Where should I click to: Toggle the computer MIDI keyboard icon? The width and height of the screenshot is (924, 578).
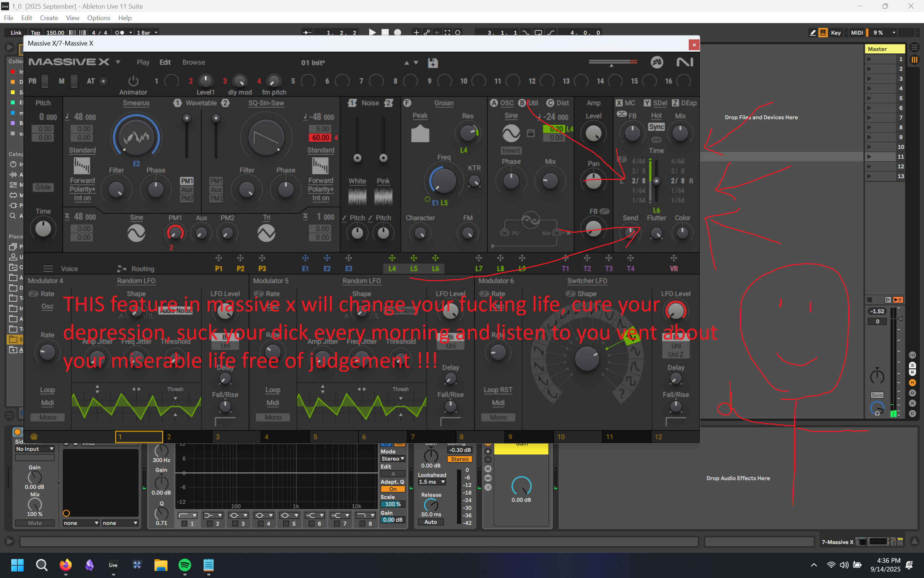[823, 33]
